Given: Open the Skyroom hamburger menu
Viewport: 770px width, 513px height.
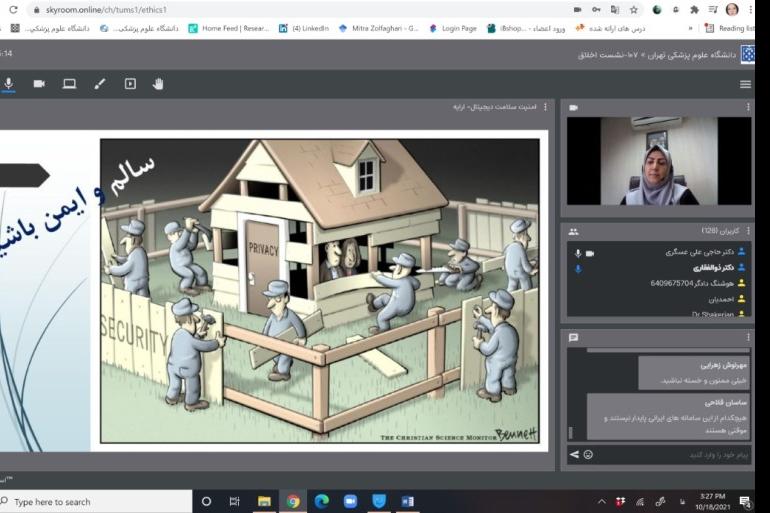Looking at the screenshot, I should coord(745,84).
